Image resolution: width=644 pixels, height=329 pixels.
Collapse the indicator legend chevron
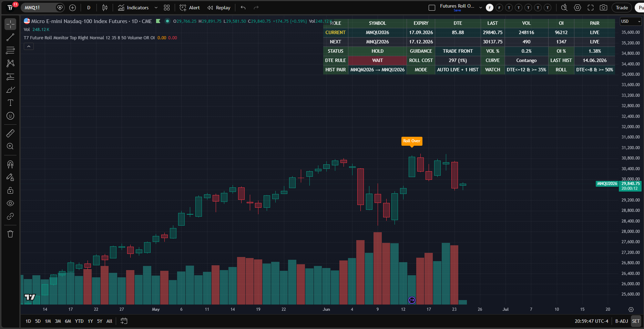(x=29, y=47)
